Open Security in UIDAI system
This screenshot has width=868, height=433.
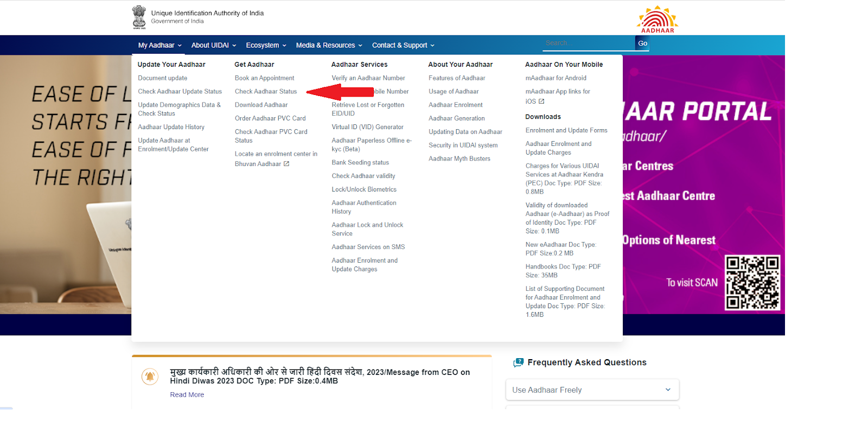463,145
